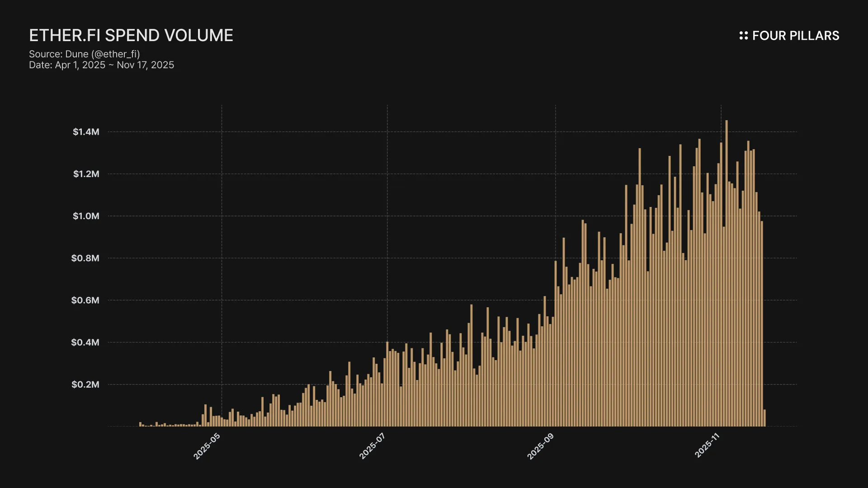Viewport: 868px width, 488px height.
Task: Click the FOUR PILLARS brand text
Action: (795, 36)
